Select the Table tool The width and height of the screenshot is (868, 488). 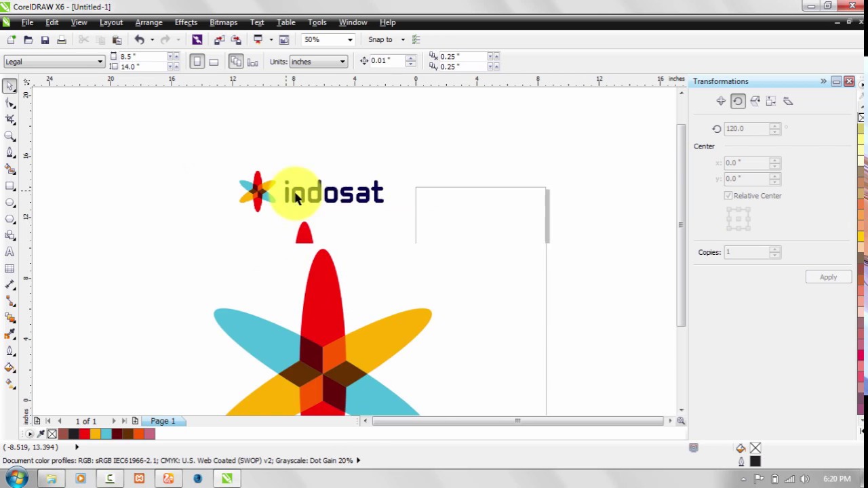pos(9,268)
